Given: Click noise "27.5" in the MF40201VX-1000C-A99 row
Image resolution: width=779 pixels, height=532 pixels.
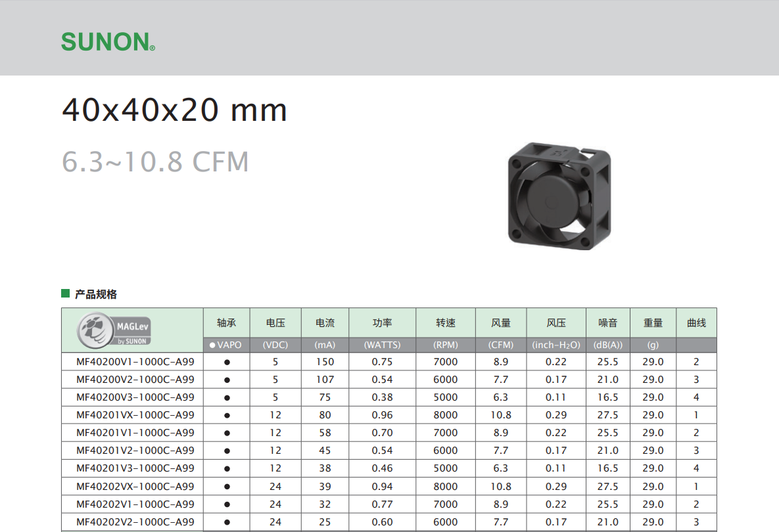Looking at the screenshot, I should point(607,415).
